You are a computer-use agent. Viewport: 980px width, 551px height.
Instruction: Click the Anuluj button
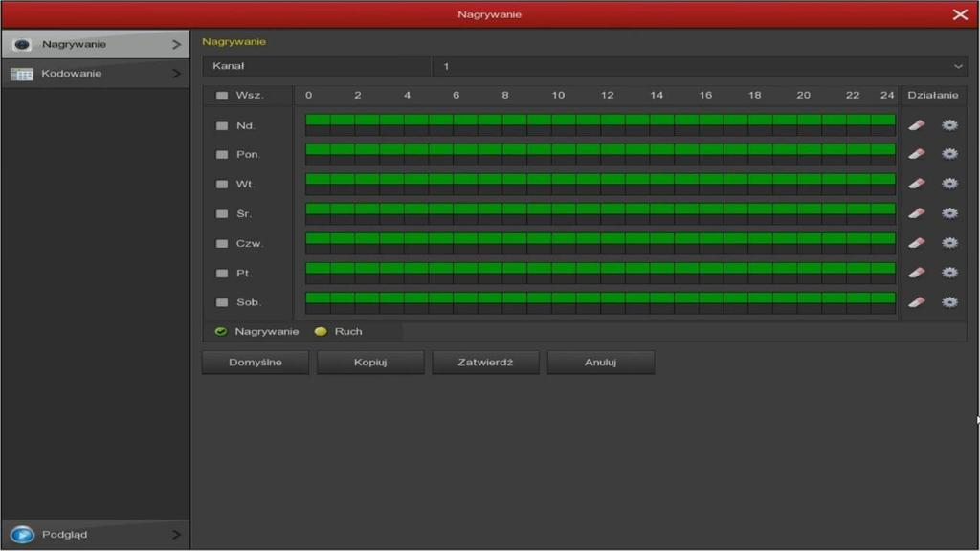(x=601, y=363)
